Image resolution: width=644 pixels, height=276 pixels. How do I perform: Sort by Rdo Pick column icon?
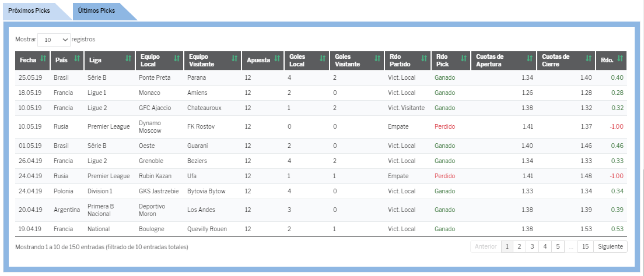(x=464, y=59)
